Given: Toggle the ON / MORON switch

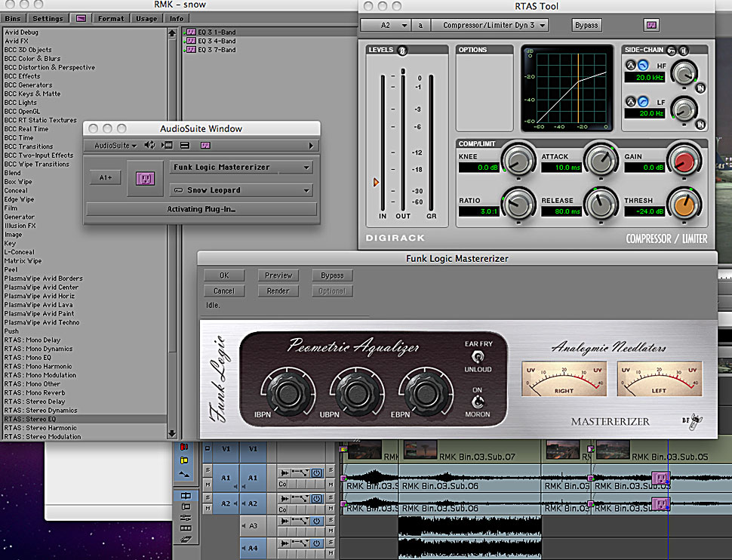Looking at the screenshot, I should tap(477, 402).
